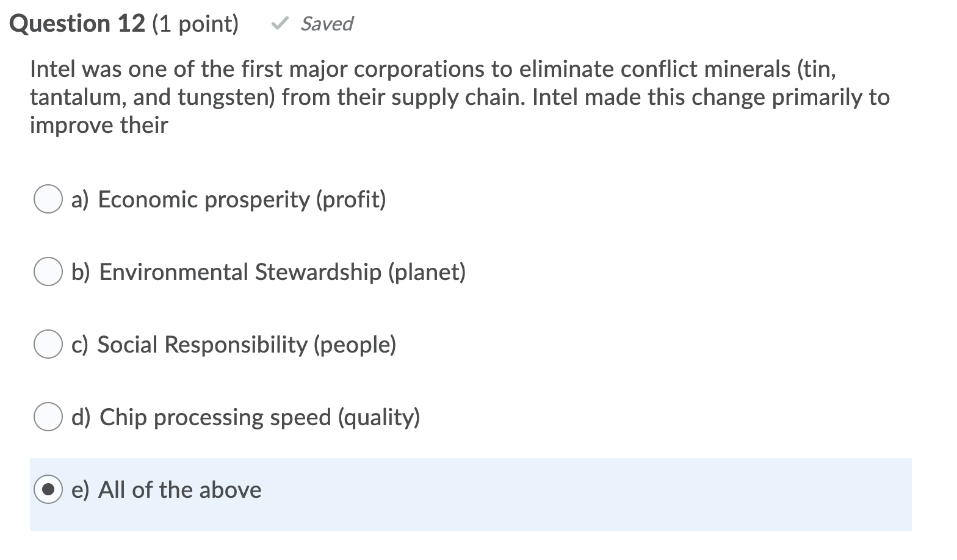Select the 'Social Responsibility (people)' answer text
The height and width of the screenshot is (560, 957).
click(247, 344)
